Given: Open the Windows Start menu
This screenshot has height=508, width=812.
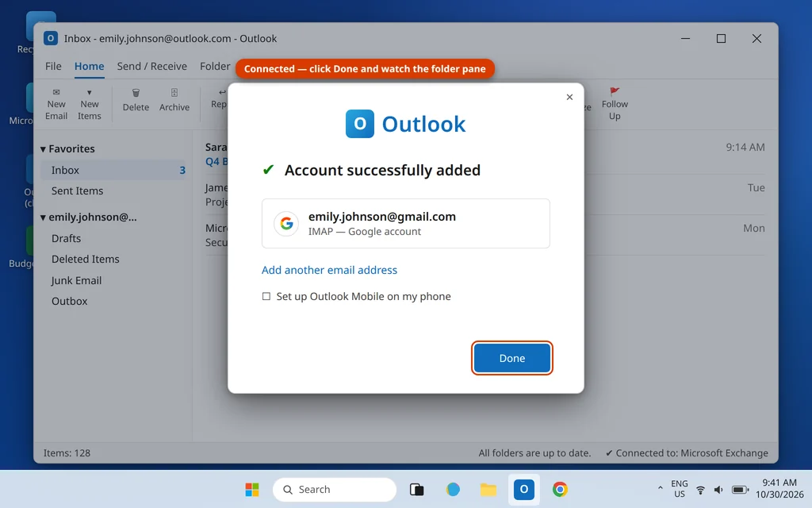Looking at the screenshot, I should 252,489.
